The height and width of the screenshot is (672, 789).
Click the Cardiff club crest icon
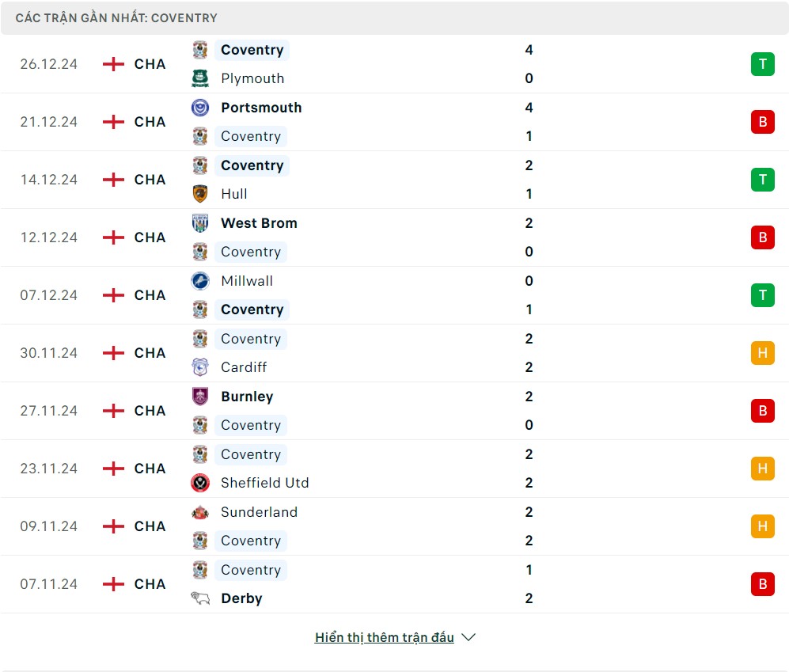pyautogui.click(x=200, y=367)
